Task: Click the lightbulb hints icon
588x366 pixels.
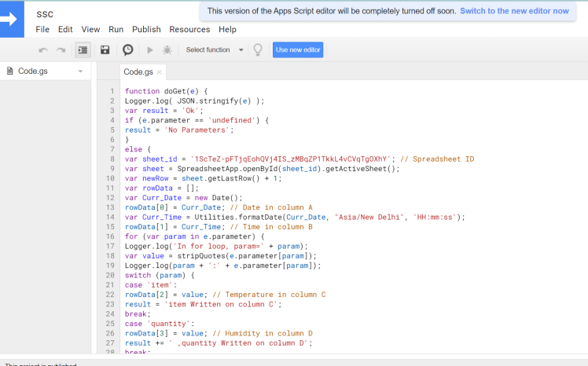Action: tap(257, 49)
